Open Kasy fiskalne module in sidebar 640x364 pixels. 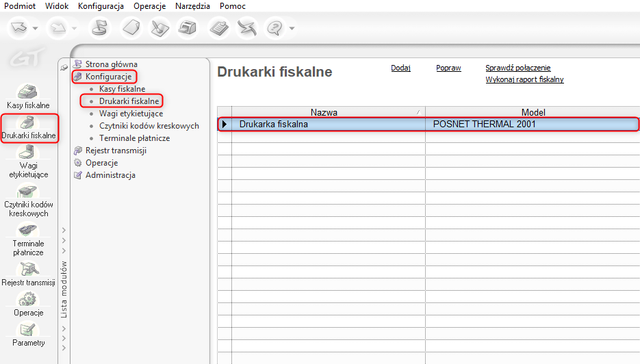point(28,96)
